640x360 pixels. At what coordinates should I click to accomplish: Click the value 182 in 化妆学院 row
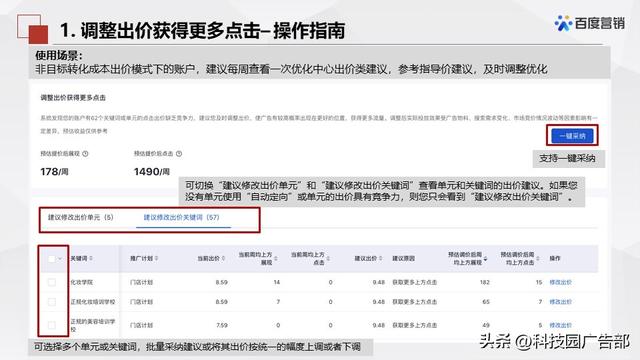484,282
